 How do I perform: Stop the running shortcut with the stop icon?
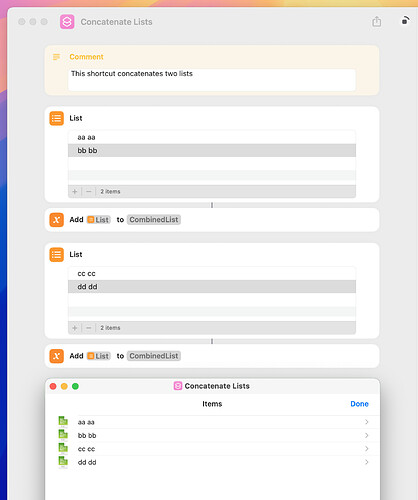pos(405,21)
